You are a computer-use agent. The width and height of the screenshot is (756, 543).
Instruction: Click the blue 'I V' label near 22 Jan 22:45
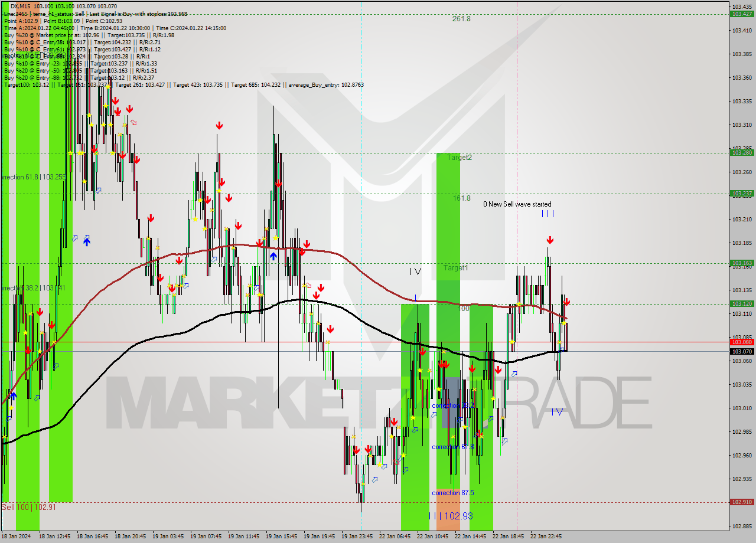pos(558,412)
